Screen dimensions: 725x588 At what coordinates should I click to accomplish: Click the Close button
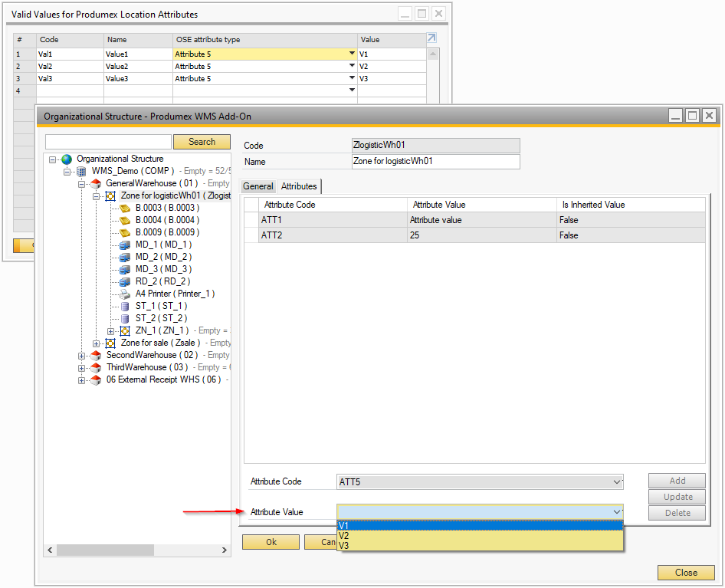coord(686,573)
